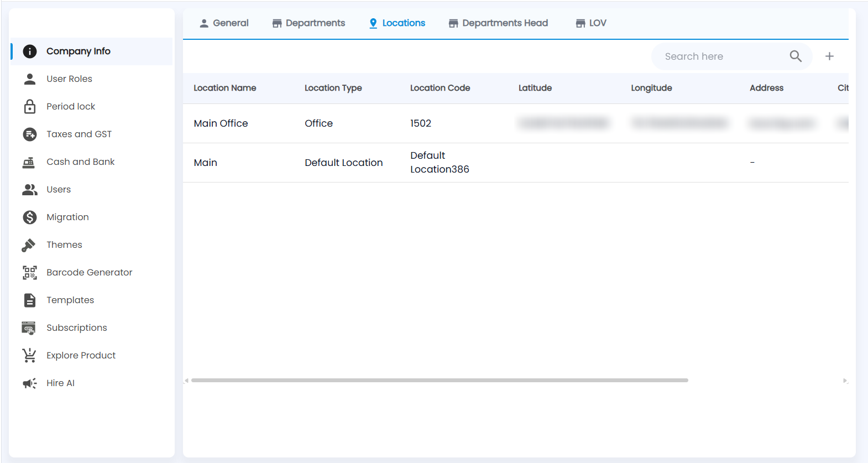Open the Departments tab
Screen dimensions: 868x463
pos(308,23)
